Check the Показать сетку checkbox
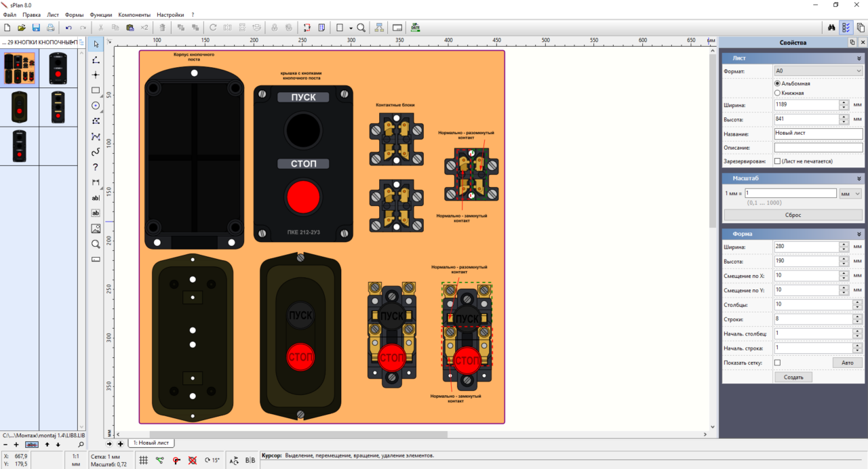 pos(777,363)
